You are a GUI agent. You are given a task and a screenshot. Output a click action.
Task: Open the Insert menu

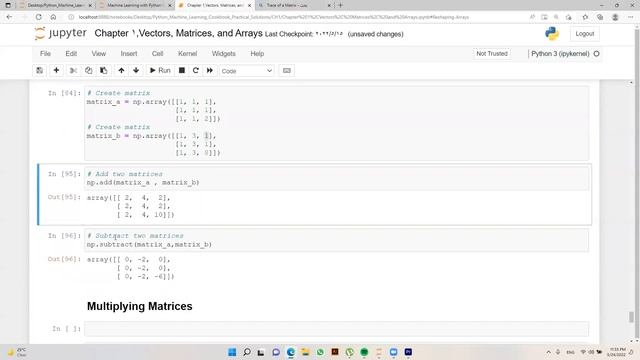click(129, 53)
